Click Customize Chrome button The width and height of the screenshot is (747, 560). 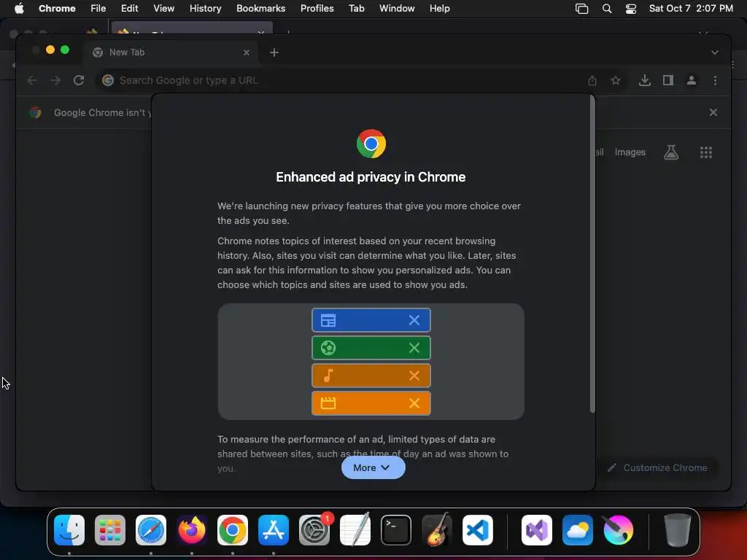click(658, 467)
